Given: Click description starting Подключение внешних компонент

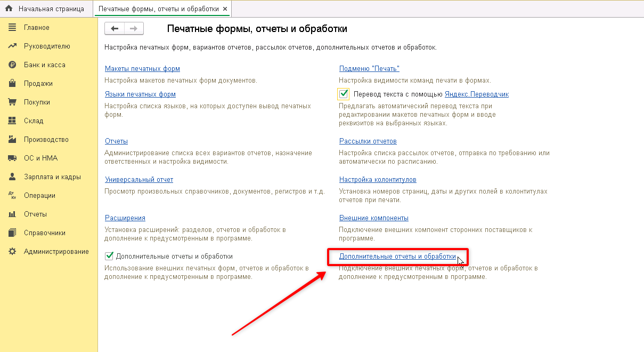Looking at the screenshot, I should pos(436,234).
